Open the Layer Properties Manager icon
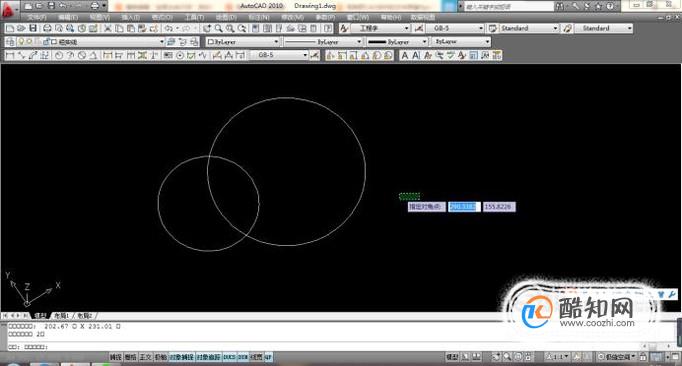Image resolution: width=682 pixels, height=366 pixels. point(10,42)
